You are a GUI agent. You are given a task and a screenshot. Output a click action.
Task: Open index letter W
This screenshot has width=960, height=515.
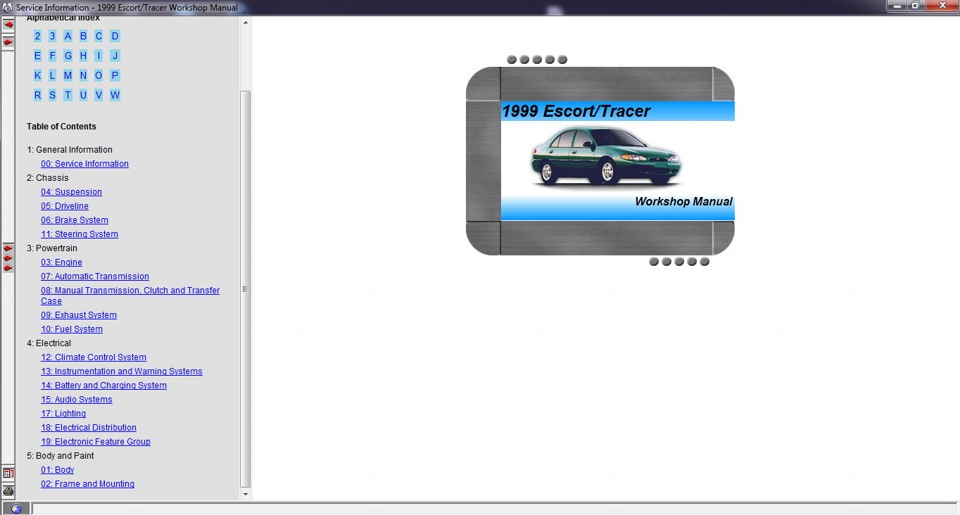click(114, 95)
